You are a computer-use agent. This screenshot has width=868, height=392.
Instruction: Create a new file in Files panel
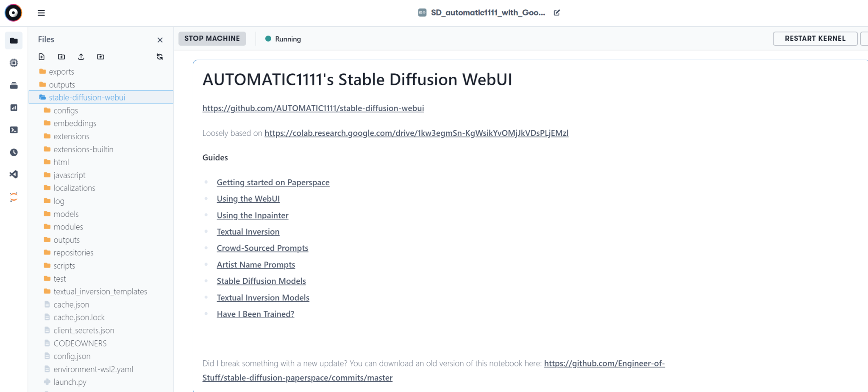pos(42,57)
